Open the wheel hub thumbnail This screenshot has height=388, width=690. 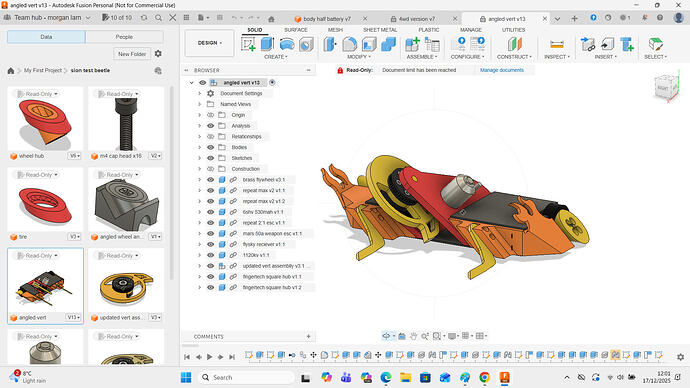[45, 120]
